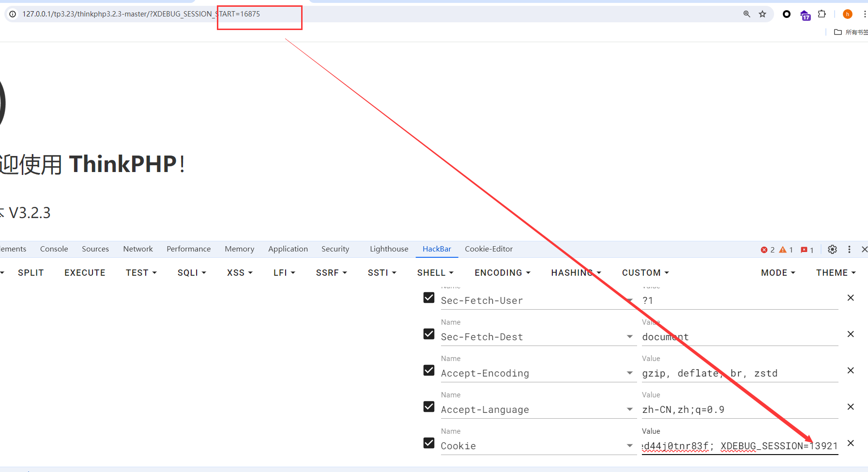The height and width of the screenshot is (472, 868).
Task: Edit the Accept-Language value field
Action: click(740, 409)
